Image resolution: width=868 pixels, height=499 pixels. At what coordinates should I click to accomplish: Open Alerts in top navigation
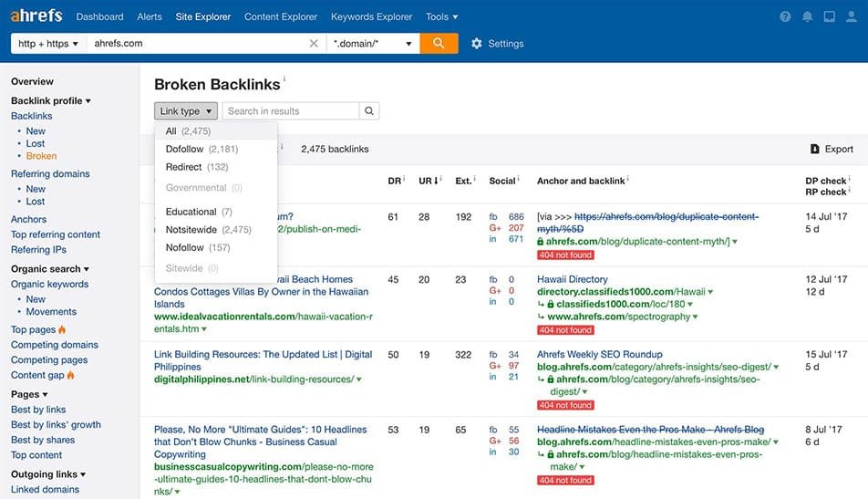point(150,16)
